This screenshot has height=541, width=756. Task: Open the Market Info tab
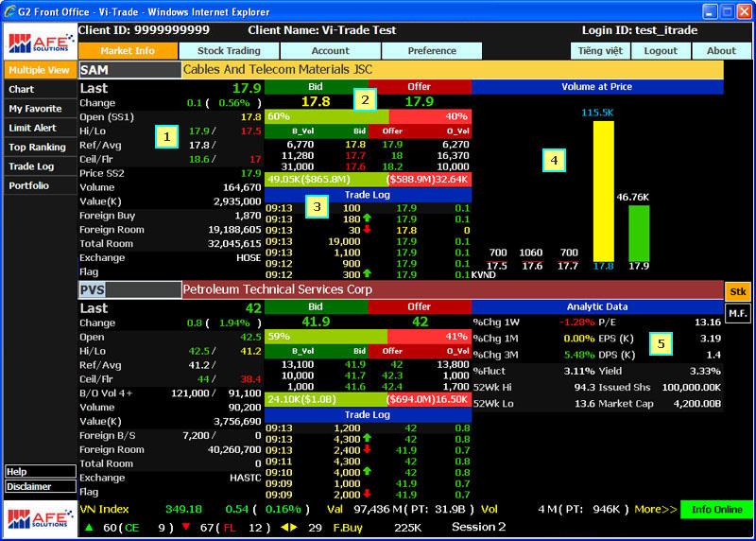point(128,51)
